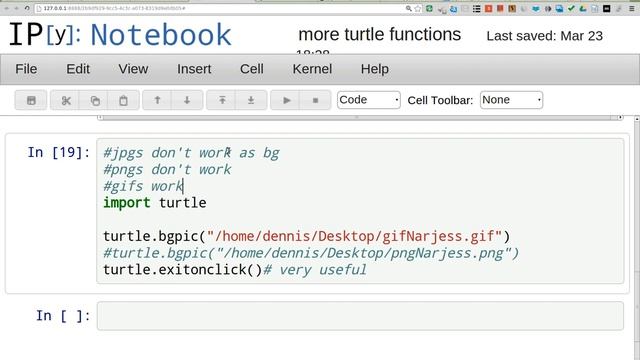Click the black square extension icon
This screenshot has height=360, width=640.
pyautogui.click(x=607, y=9)
